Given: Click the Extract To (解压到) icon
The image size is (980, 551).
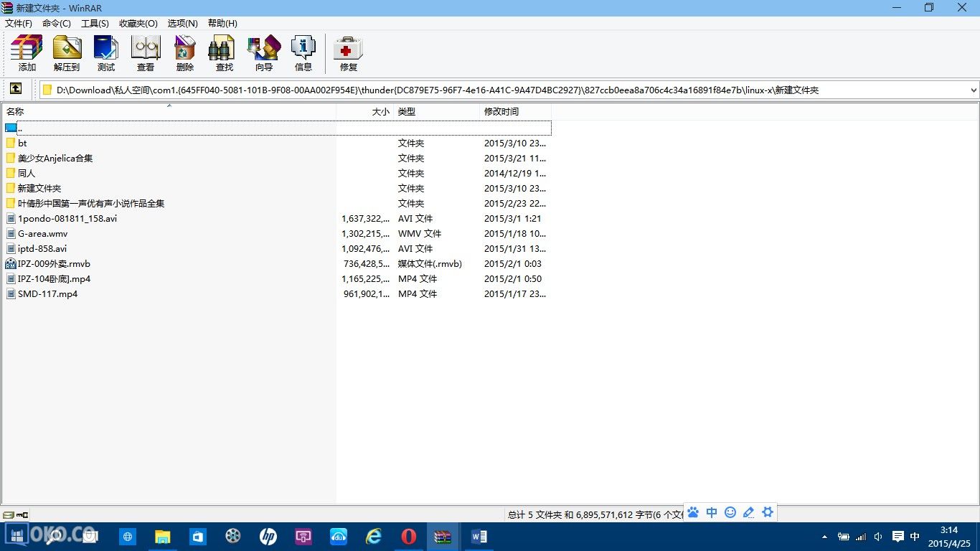Looking at the screenshot, I should tap(67, 53).
